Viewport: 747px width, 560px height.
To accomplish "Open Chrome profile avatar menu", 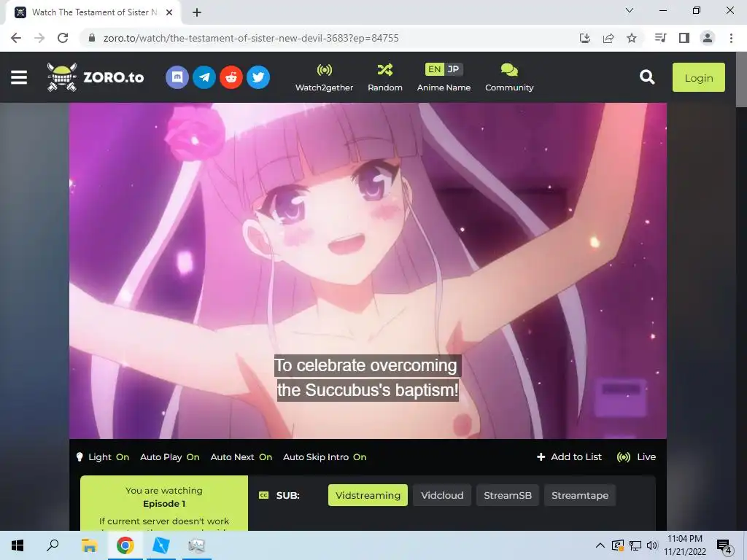I will [708, 38].
